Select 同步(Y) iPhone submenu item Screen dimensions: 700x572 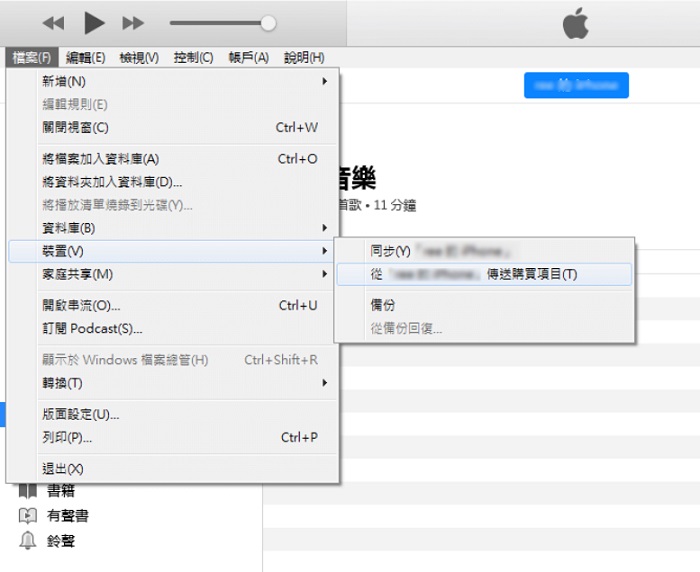484,251
